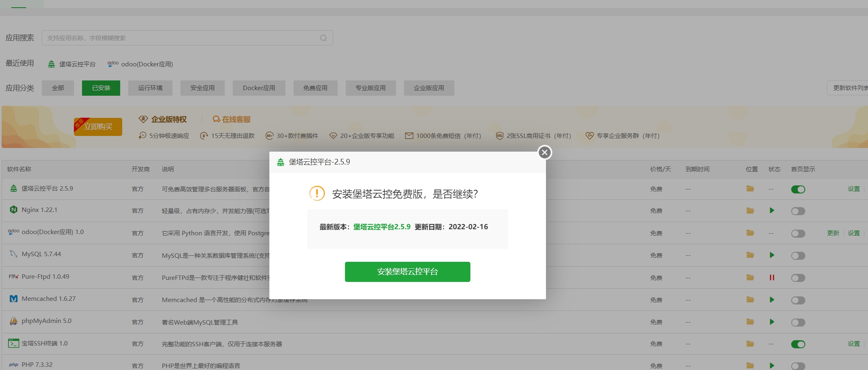The height and width of the screenshot is (370, 868).
Task: Click the odoo logo icon in the table
Action: coord(13,232)
